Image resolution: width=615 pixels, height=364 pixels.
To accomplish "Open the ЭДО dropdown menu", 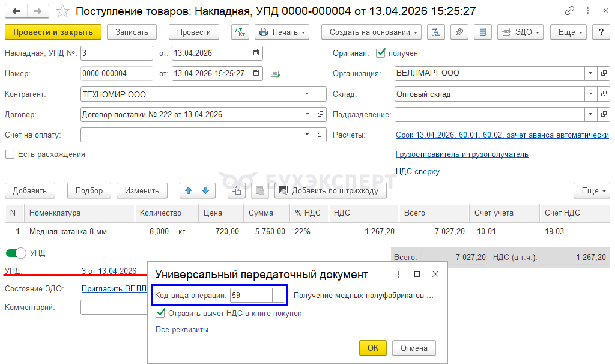I will click(x=521, y=32).
